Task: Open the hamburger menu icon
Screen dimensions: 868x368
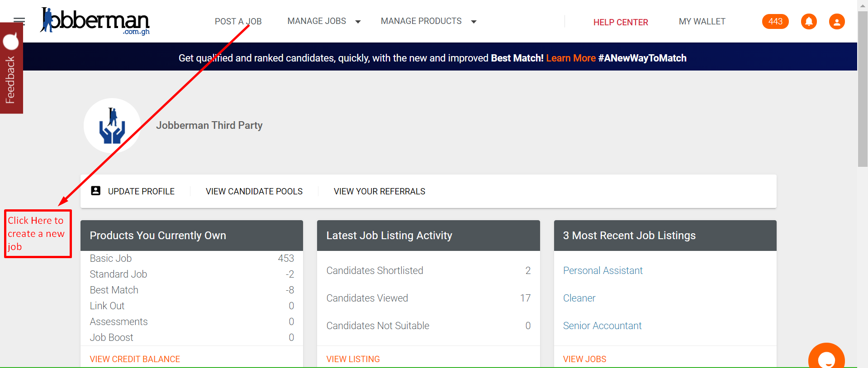Action: (x=19, y=21)
